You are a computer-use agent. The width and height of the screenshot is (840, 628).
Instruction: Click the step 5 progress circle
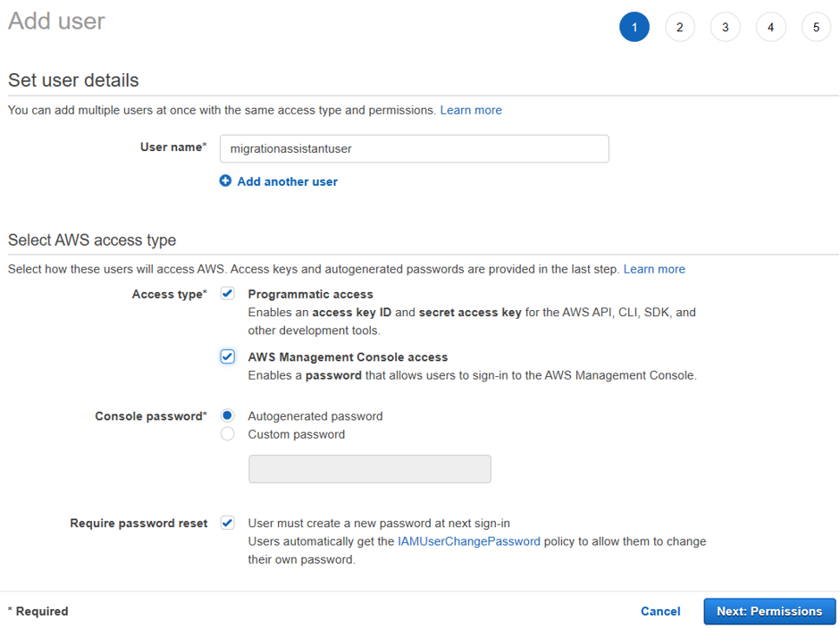816,27
